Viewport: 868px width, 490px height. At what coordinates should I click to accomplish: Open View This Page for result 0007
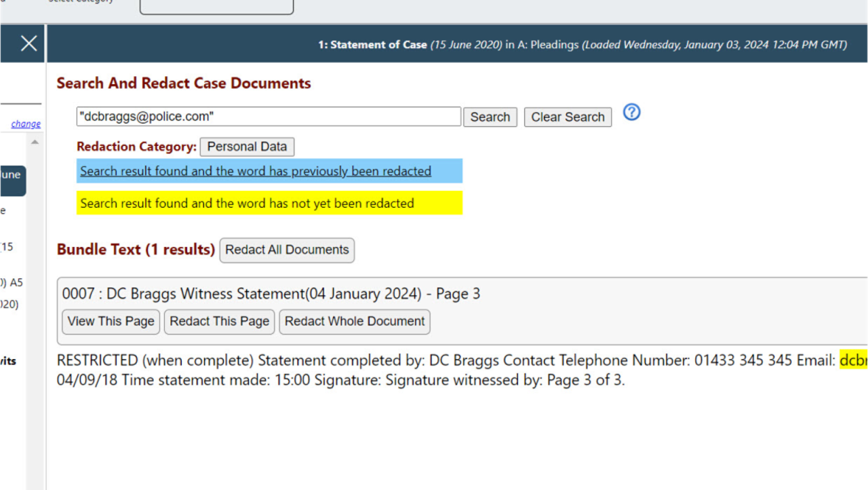click(x=111, y=322)
